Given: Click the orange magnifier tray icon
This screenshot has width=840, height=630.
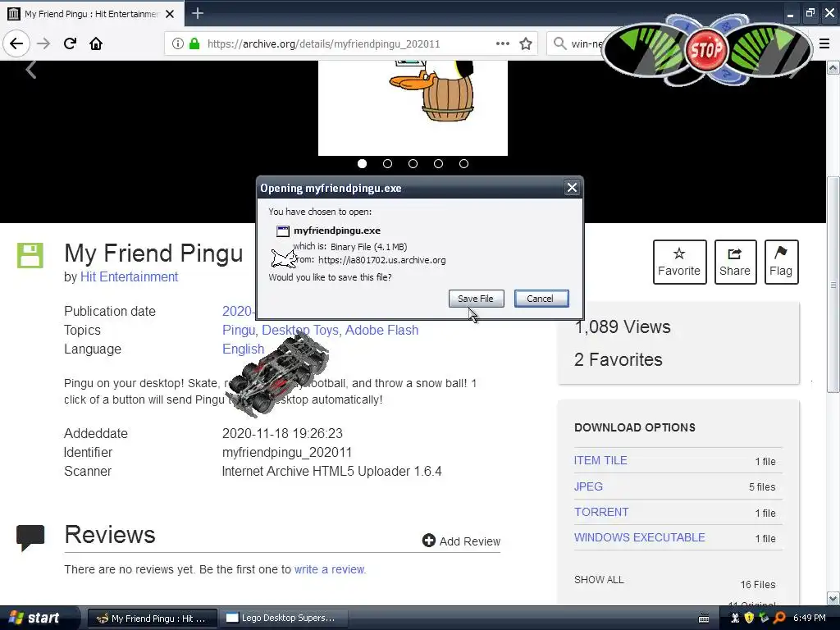Looking at the screenshot, I should pyautogui.click(x=779, y=619).
